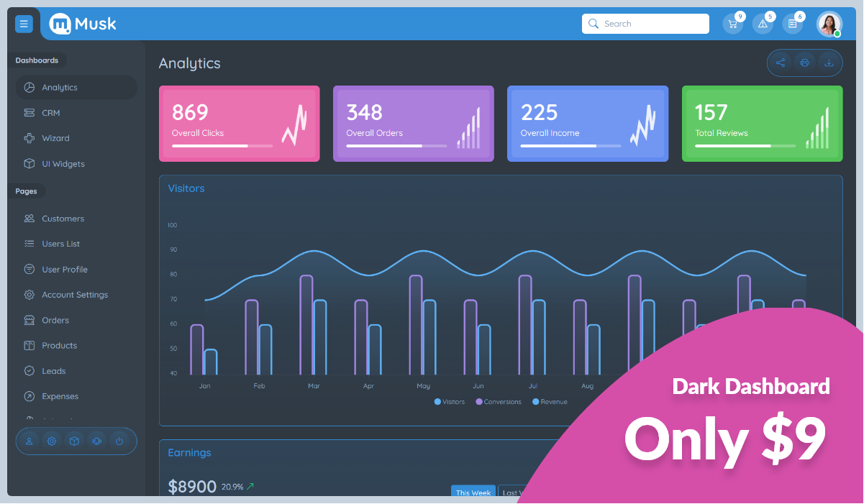The height and width of the screenshot is (504, 864).
Task: Click the alerts warning-triangle icon in header
Action: [x=763, y=23]
